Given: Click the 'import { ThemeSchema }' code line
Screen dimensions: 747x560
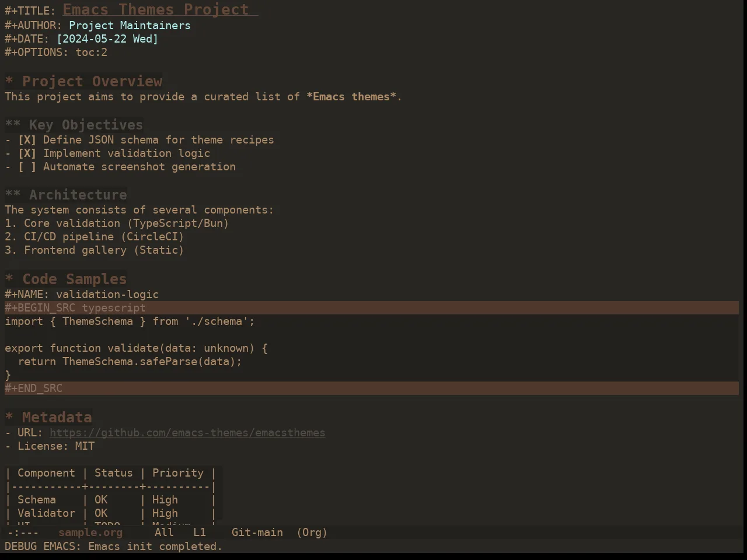Looking at the screenshot, I should click(x=130, y=321).
